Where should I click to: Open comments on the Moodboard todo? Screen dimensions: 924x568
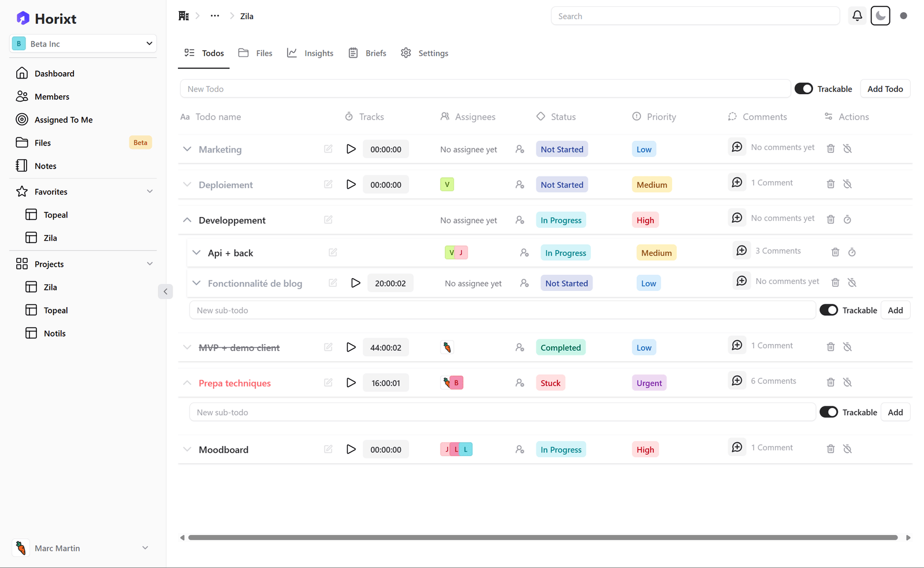coord(737,447)
